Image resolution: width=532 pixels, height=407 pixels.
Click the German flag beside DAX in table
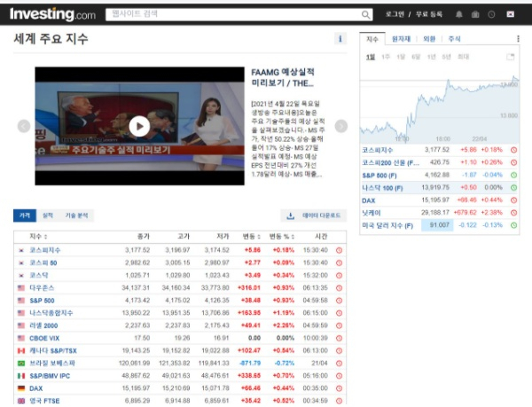pos(21,388)
